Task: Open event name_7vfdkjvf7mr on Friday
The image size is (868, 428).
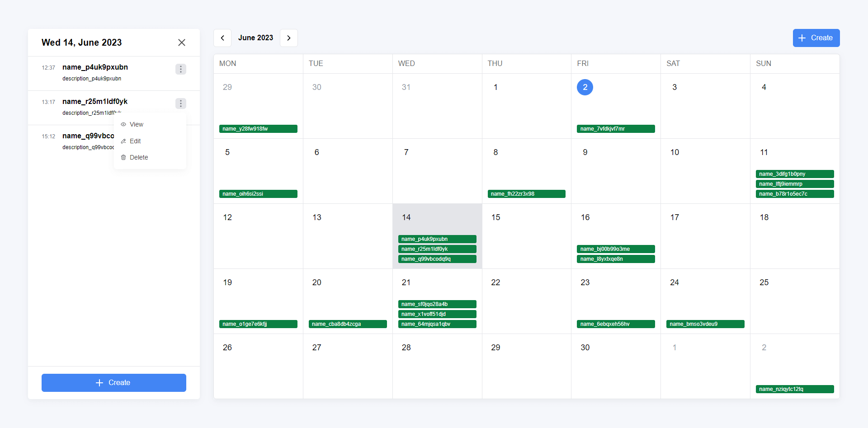Action: pos(615,129)
